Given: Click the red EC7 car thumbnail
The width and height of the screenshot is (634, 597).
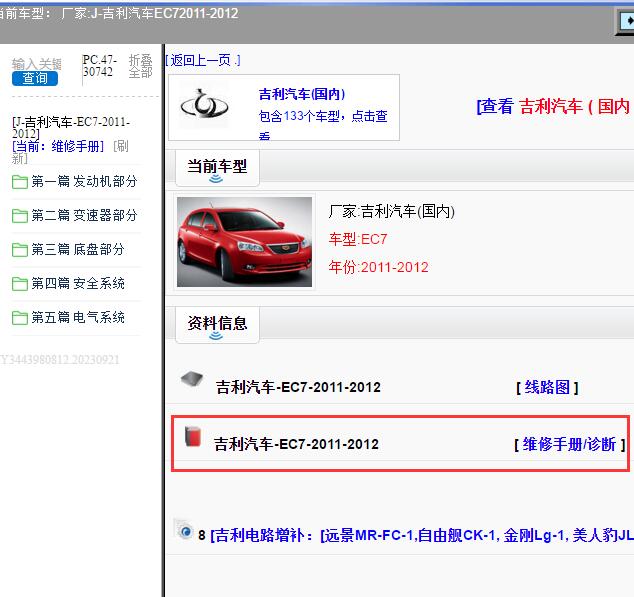Looking at the screenshot, I should click(245, 242).
